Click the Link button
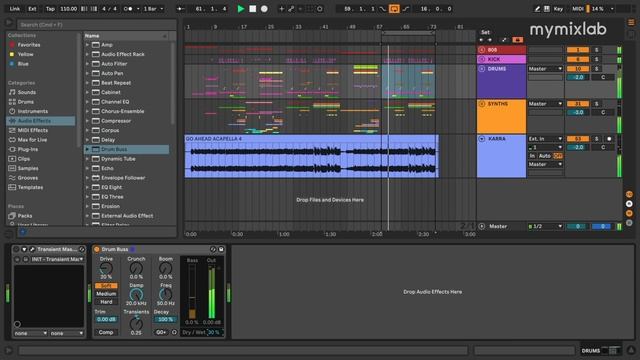640x360 pixels. coord(15,9)
